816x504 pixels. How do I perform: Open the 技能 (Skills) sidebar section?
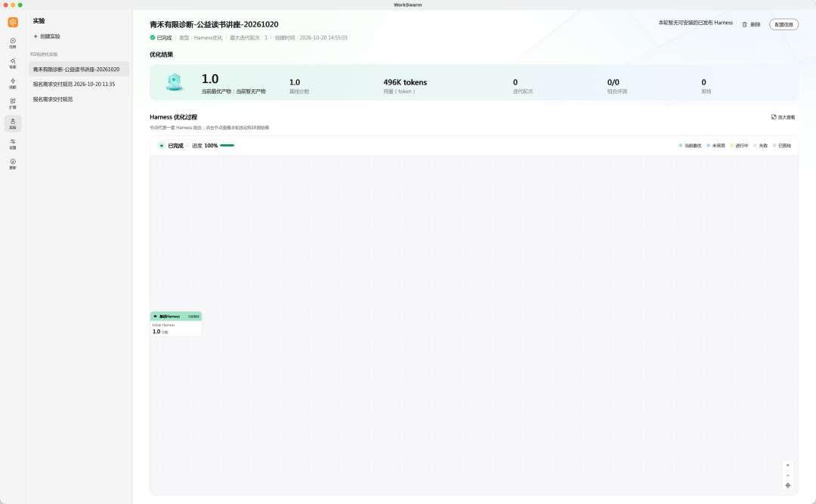point(13,83)
